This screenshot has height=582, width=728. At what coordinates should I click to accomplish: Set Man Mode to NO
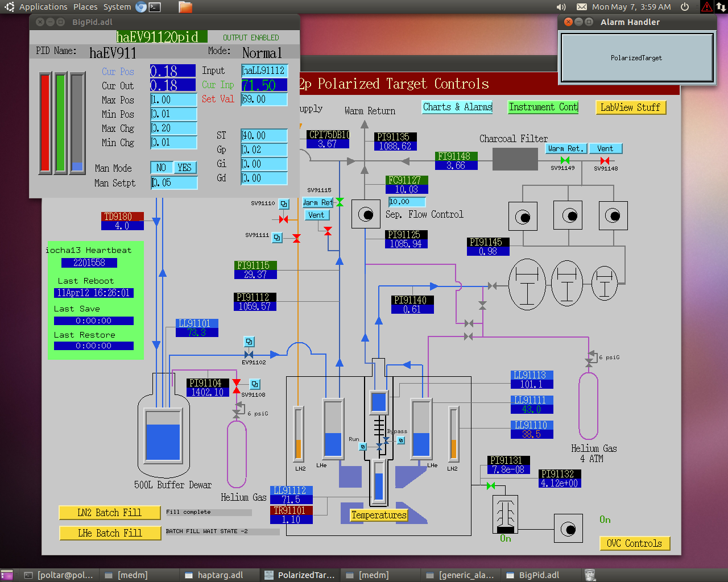click(x=161, y=168)
